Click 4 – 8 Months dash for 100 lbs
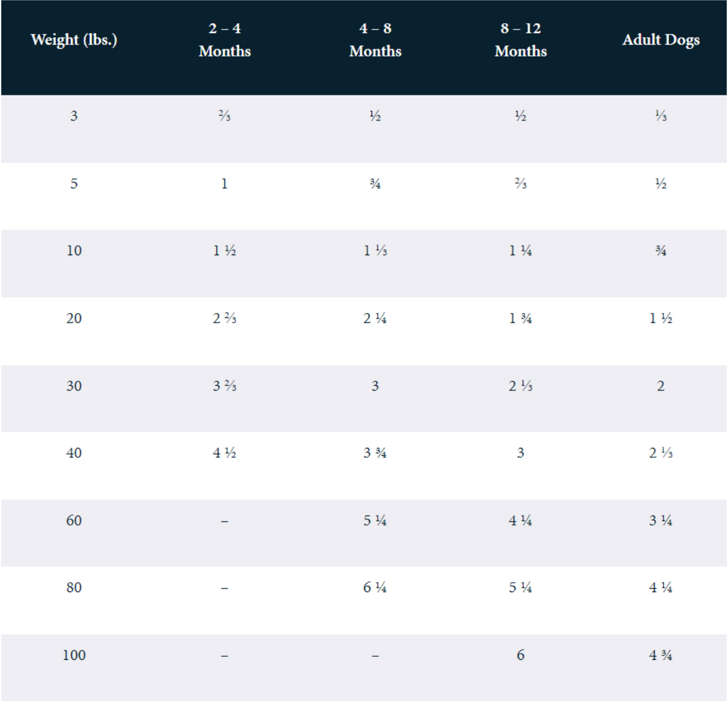Screen dimensions: 728x705 [375, 656]
